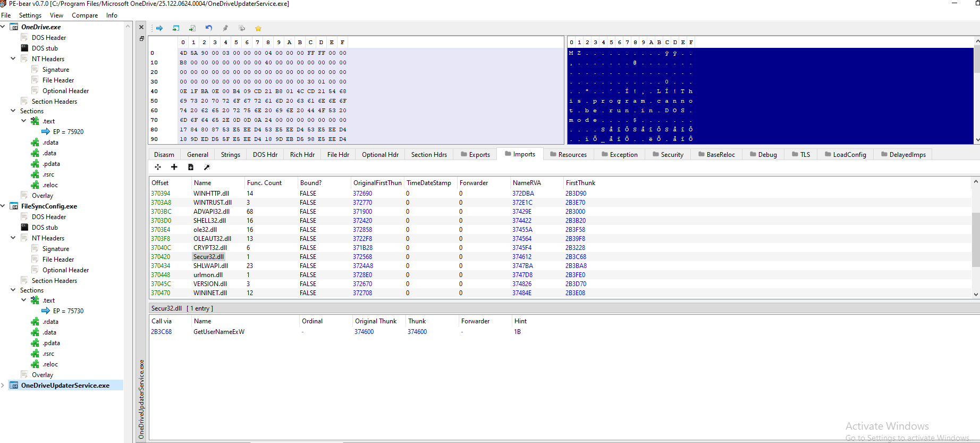Click the Overlay icon under OneDrive.exe
The width and height of the screenshot is (980, 443).
(x=24, y=195)
